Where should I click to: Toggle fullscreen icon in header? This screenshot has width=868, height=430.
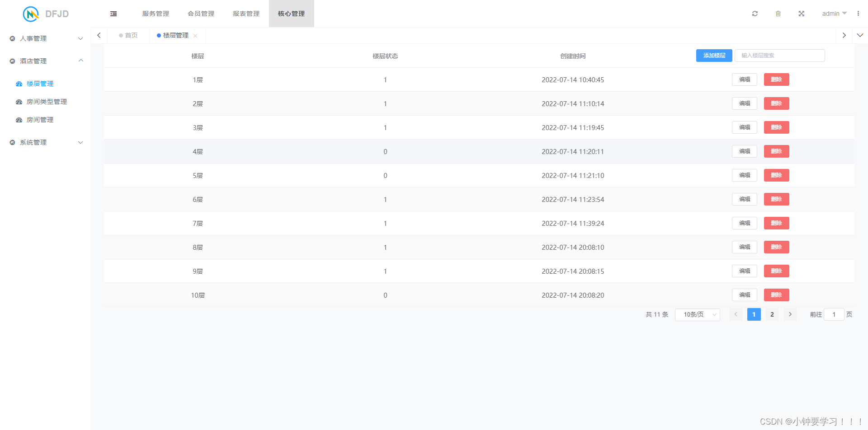[802, 14]
